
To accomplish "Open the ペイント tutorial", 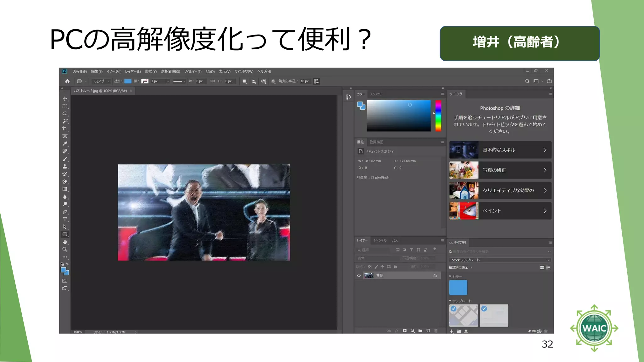I will click(x=500, y=211).
